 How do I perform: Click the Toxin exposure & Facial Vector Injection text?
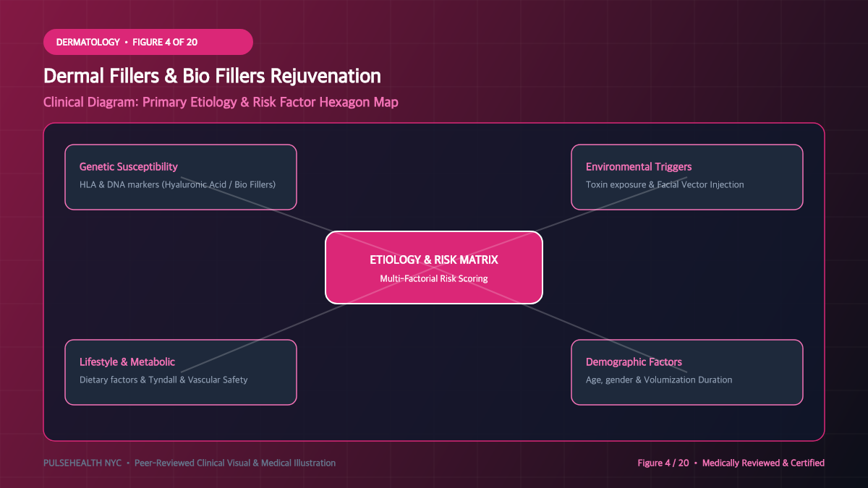click(x=665, y=184)
